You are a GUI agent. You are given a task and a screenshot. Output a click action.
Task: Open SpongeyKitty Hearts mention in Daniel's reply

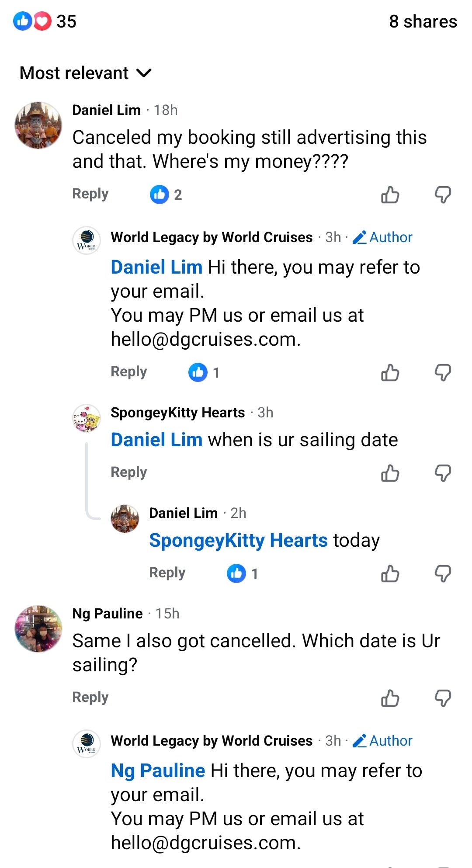click(x=238, y=541)
